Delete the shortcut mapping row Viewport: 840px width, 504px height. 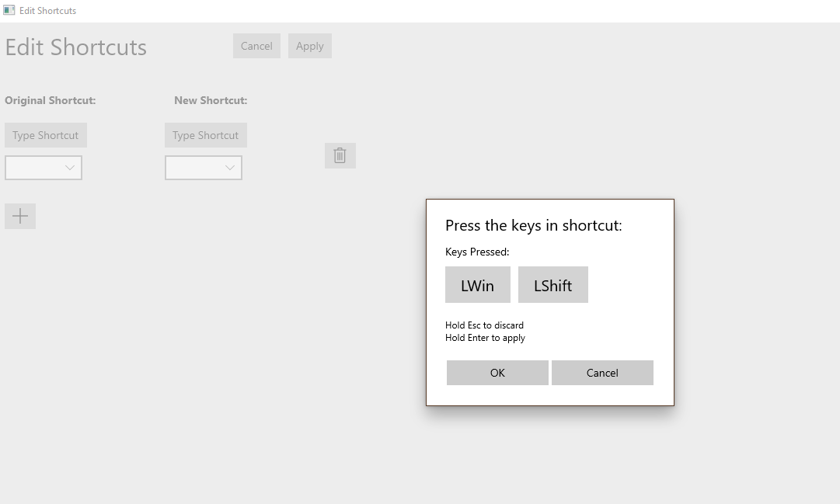[x=340, y=155]
